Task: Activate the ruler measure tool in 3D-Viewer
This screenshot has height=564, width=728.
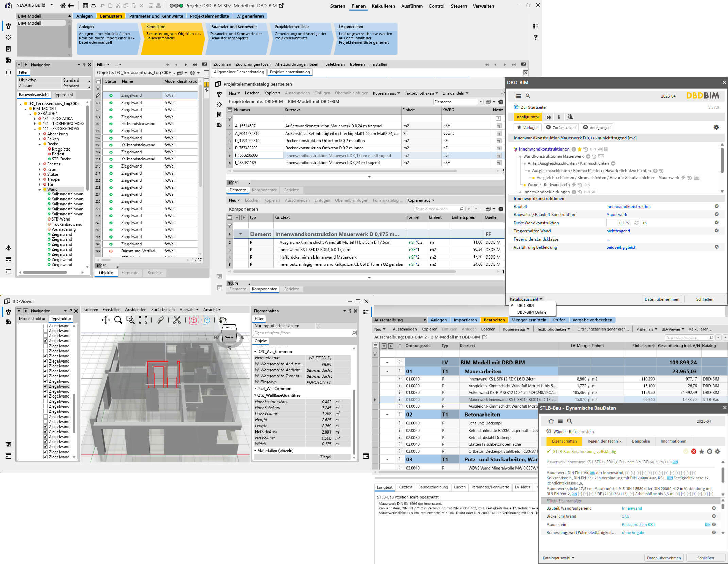Action: [160, 320]
